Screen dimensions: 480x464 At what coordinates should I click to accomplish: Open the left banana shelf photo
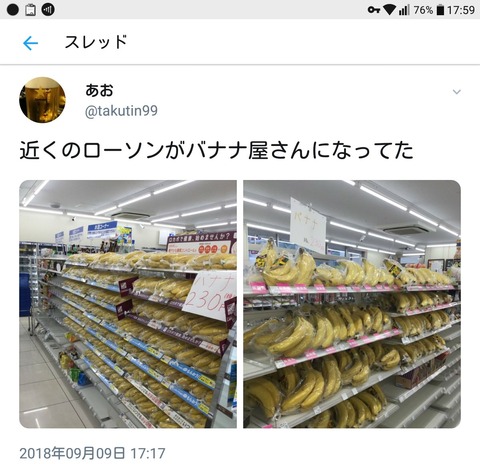128,304
